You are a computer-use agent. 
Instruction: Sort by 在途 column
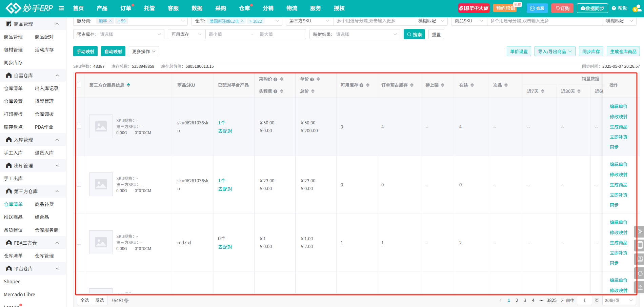pos(472,85)
